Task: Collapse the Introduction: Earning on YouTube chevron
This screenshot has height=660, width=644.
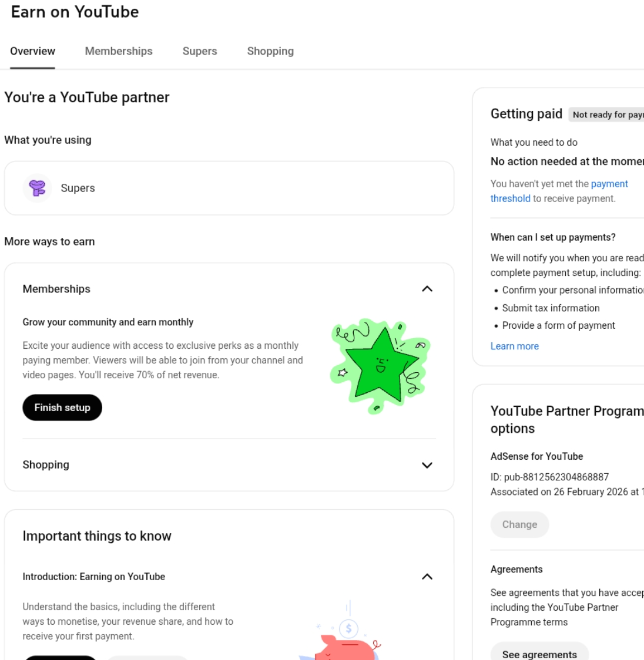Action: (427, 577)
